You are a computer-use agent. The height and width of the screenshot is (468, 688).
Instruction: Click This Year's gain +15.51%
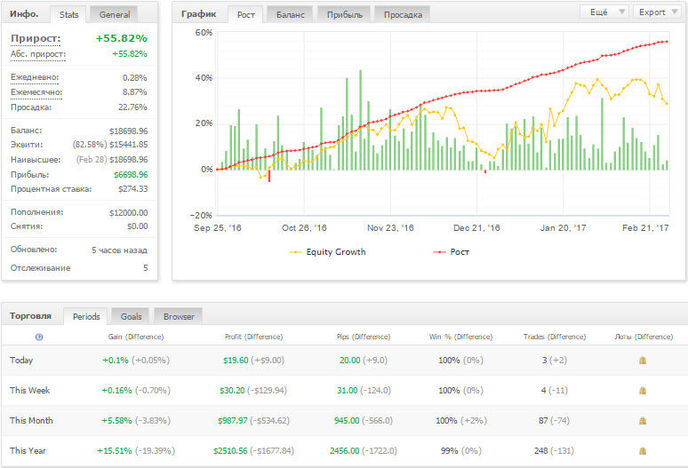click(114, 450)
